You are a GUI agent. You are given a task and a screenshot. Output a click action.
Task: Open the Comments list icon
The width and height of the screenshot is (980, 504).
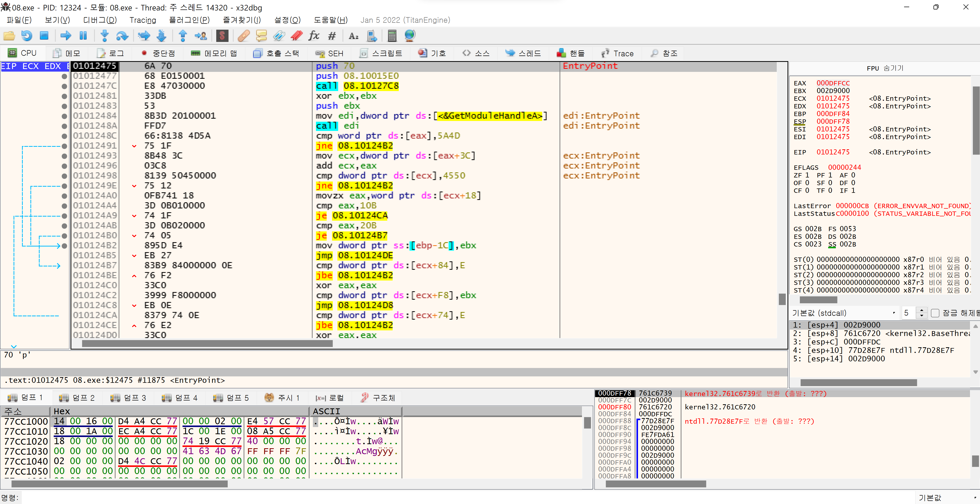coord(261,36)
